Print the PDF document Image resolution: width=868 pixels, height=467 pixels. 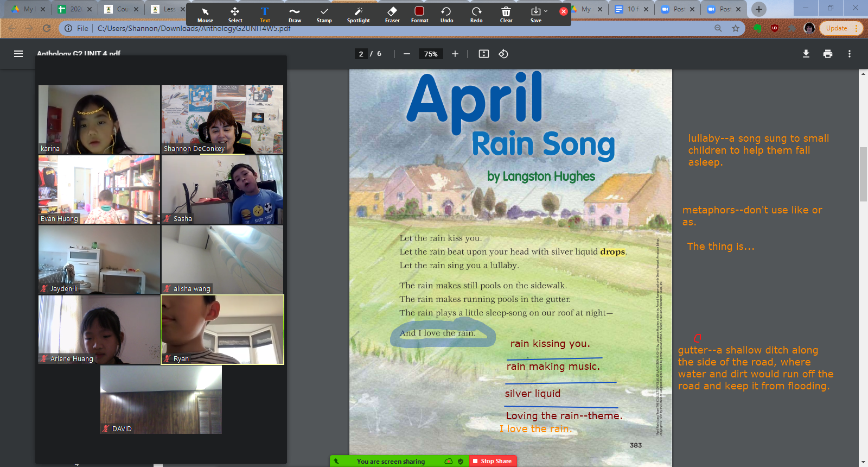pyautogui.click(x=828, y=54)
